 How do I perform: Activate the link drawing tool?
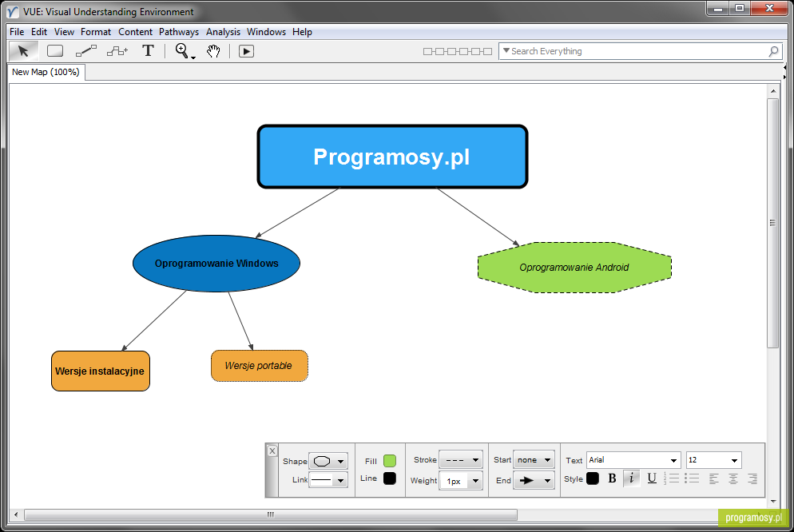point(85,51)
